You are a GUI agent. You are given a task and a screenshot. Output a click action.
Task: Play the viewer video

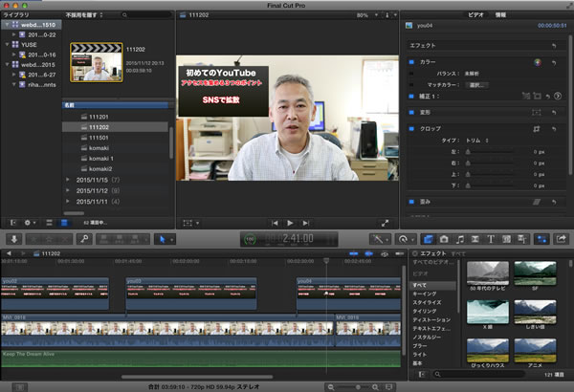click(x=290, y=223)
